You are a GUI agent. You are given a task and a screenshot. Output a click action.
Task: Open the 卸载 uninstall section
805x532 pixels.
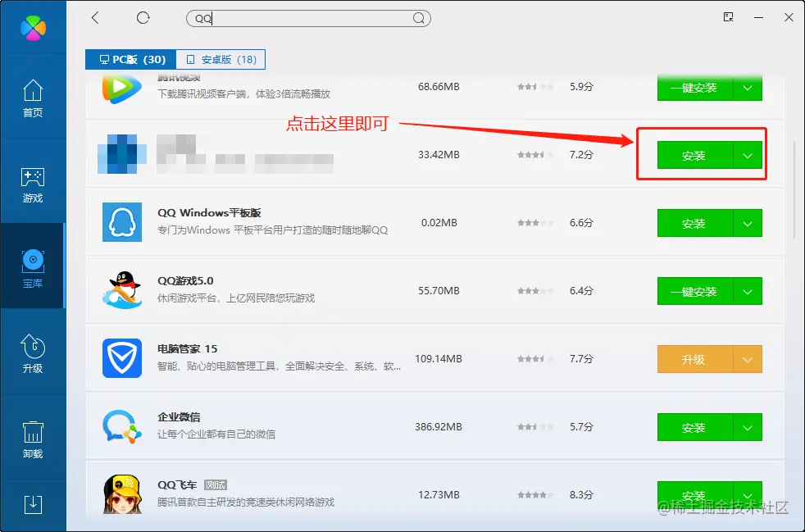click(33, 439)
